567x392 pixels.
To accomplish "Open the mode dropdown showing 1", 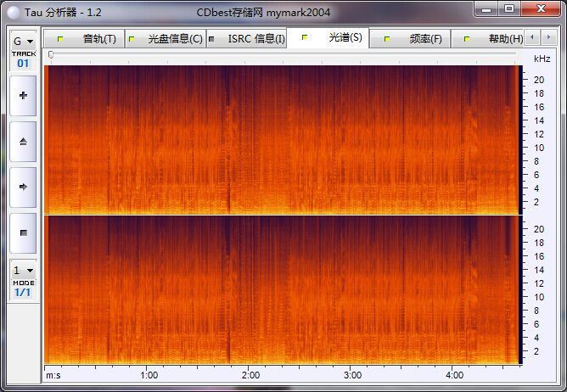I will tap(24, 270).
